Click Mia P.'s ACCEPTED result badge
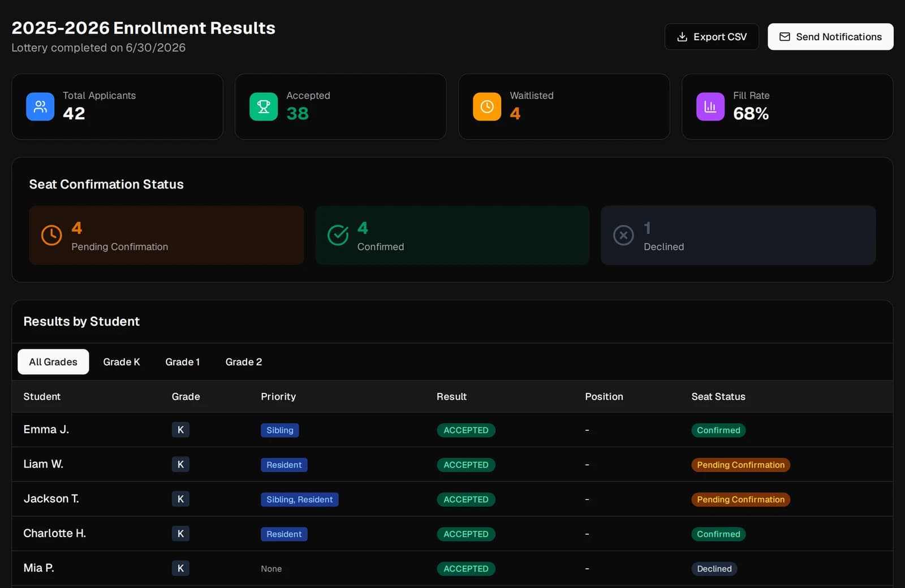The image size is (905, 588). [466, 569]
